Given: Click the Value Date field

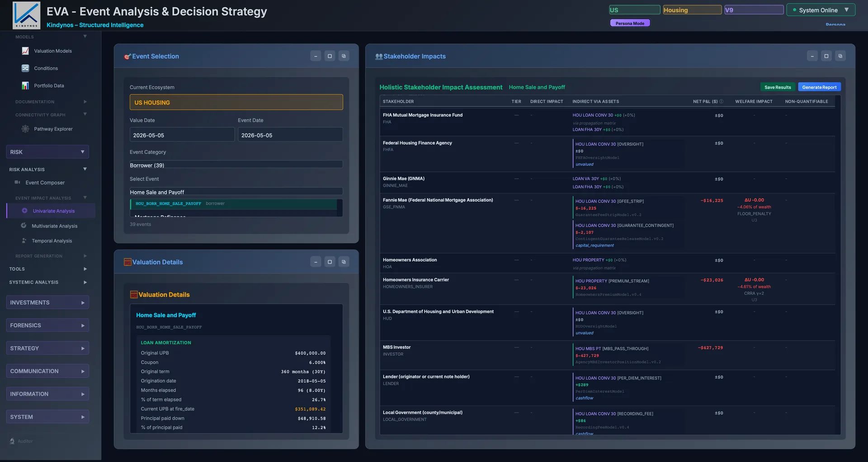Looking at the screenshot, I should tap(182, 135).
